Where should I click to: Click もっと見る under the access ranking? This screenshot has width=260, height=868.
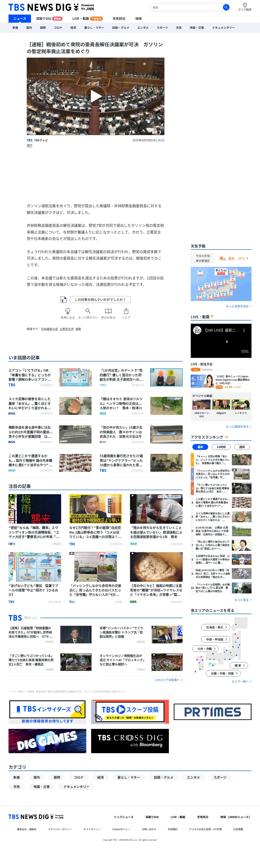point(243,600)
